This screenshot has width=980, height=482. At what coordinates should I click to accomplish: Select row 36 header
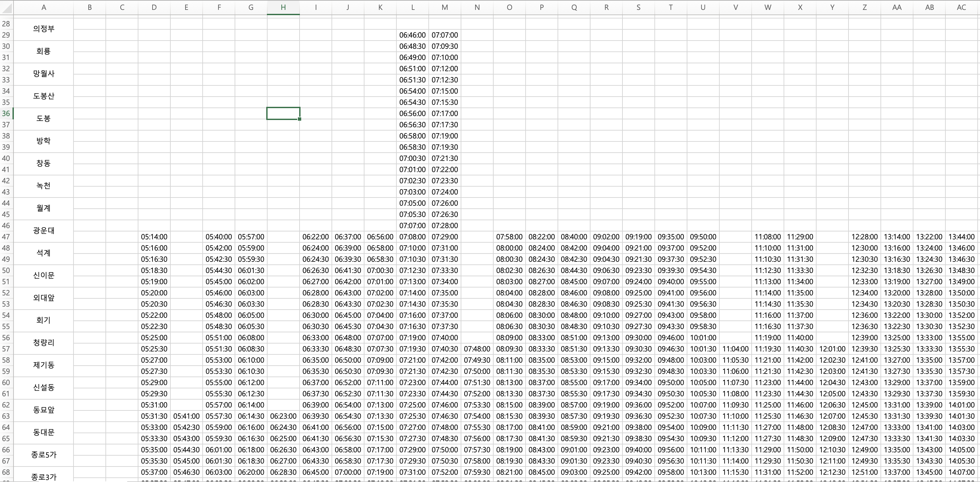(6, 113)
